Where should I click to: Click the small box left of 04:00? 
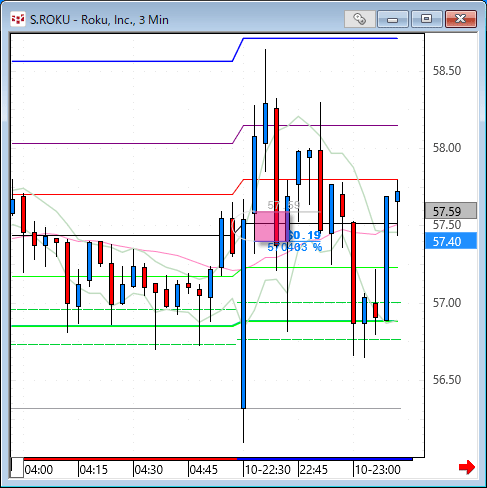17,468
